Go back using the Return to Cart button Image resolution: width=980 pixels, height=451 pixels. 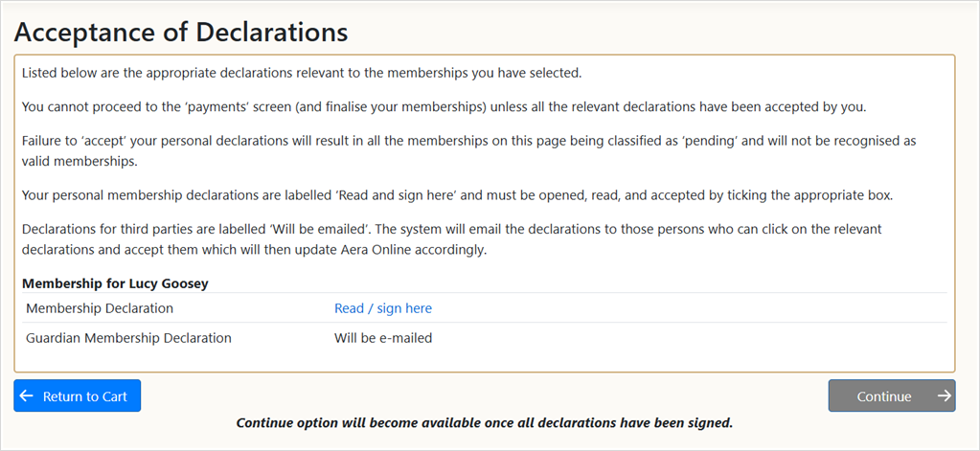click(78, 396)
